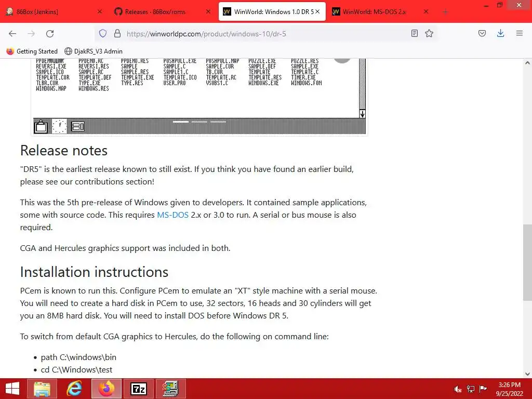The height and width of the screenshot is (399, 532).
Task: Open the 86Box emulator taskbar icon
Action: 170,389
